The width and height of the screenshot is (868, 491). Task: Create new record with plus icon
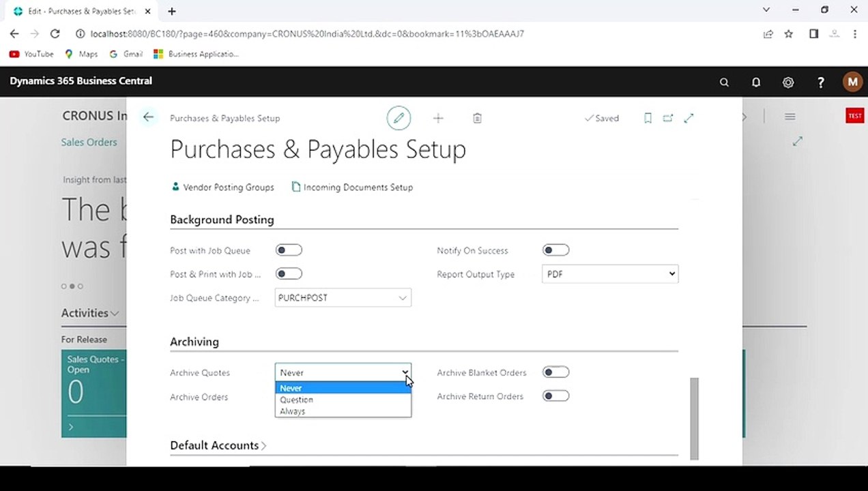coord(438,118)
